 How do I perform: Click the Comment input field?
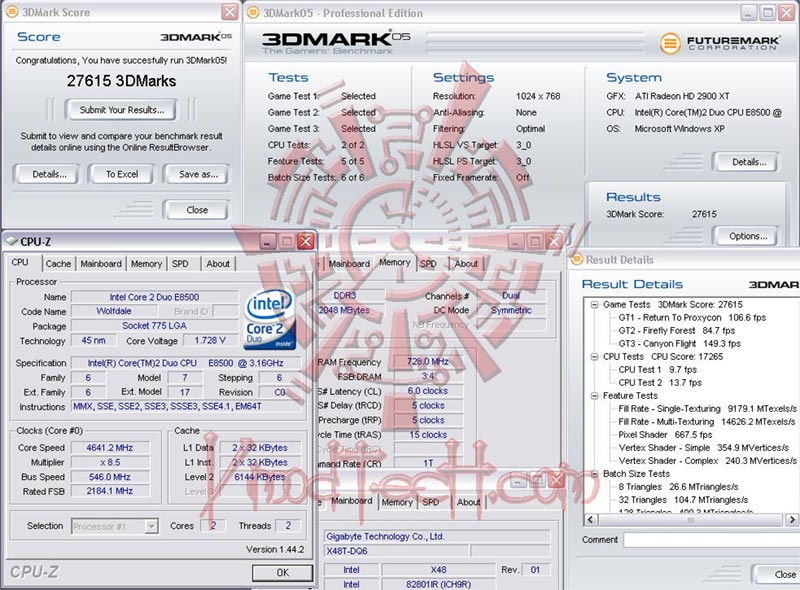pos(711,540)
